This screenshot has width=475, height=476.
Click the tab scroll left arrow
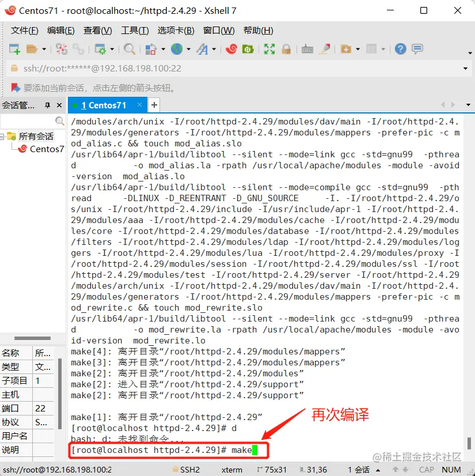tap(443, 105)
